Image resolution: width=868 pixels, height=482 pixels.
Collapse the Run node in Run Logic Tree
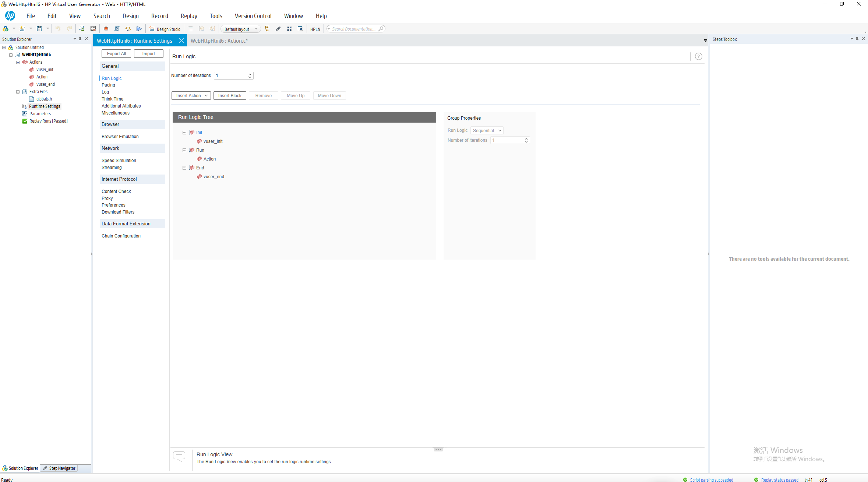(x=184, y=150)
